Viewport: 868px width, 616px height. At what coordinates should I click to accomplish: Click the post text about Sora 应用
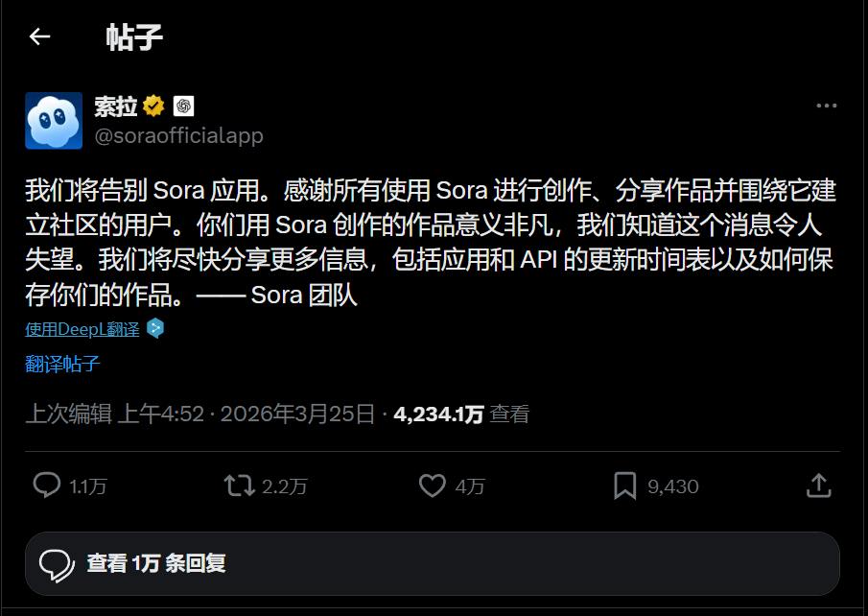pyautogui.click(x=431, y=242)
